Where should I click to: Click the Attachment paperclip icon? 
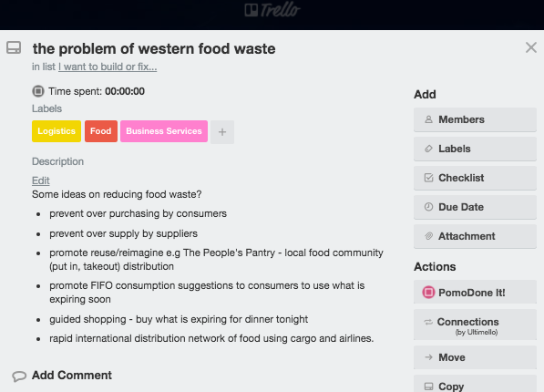428,236
